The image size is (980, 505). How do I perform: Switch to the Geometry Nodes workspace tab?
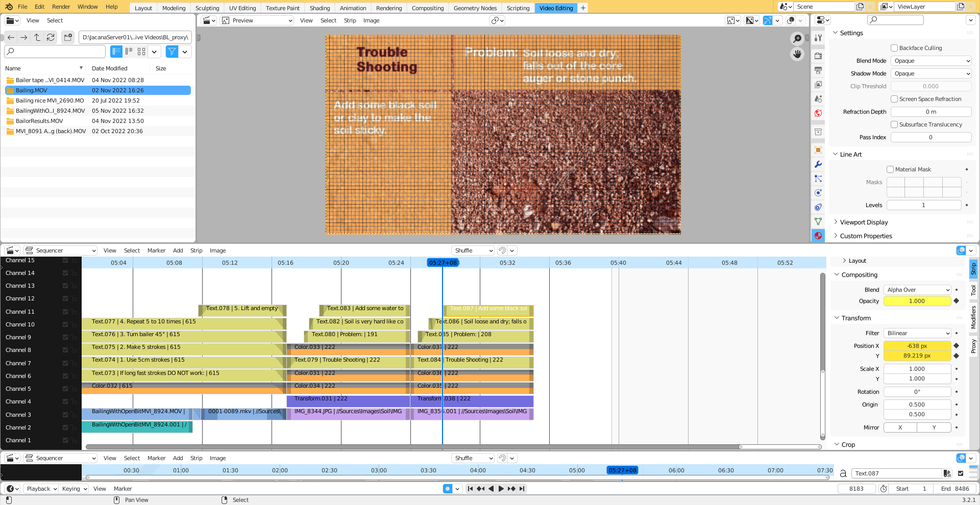click(x=475, y=8)
